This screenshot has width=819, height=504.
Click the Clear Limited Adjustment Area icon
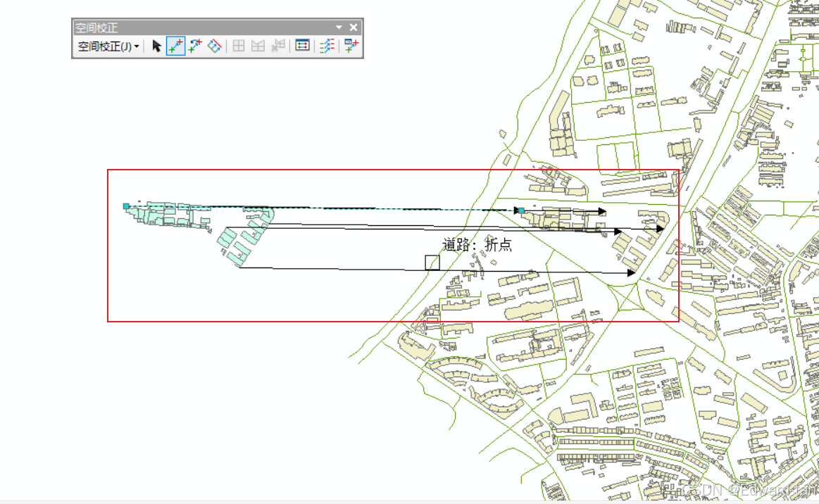pyautogui.click(x=278, y=46)
